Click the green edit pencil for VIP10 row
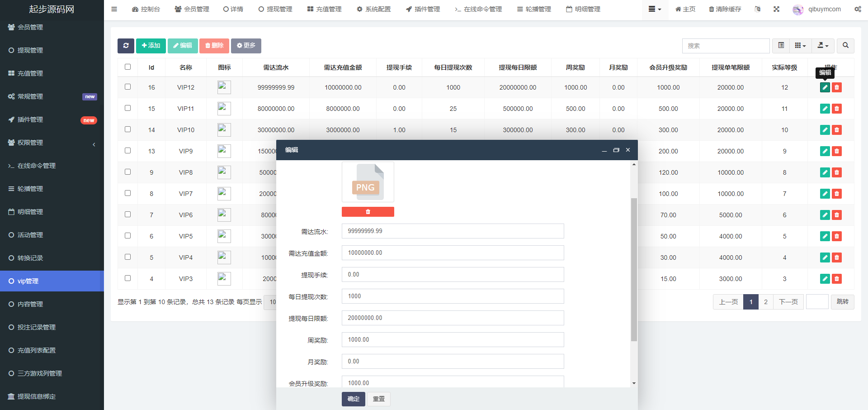Screen dimensions: 868x410 [x=825, y=130]
